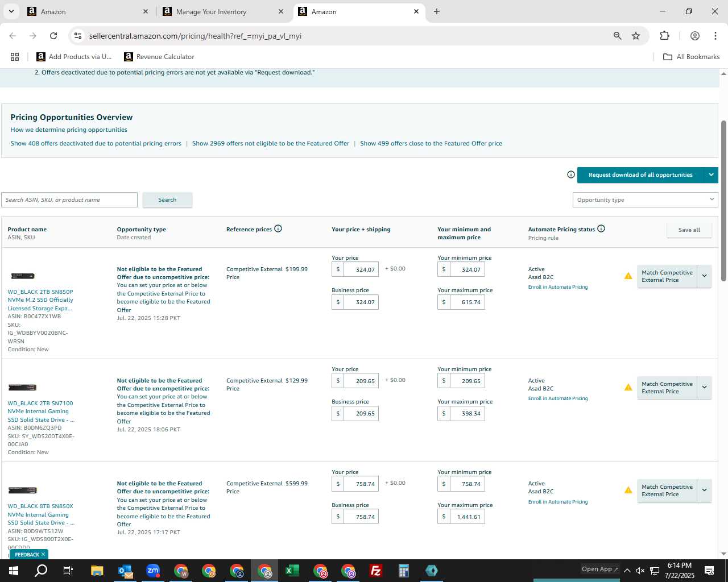Viewport: 728px width, 582px height.
Task: Click the browser back arrow
Action: 13,36
